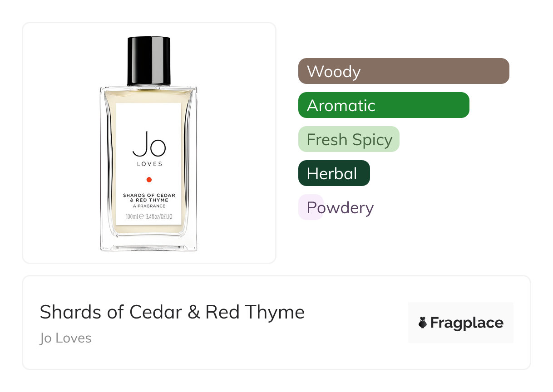
Task: Open the 'Shards of Cedar & Red Thyme' title
Action: coord(172,312)
